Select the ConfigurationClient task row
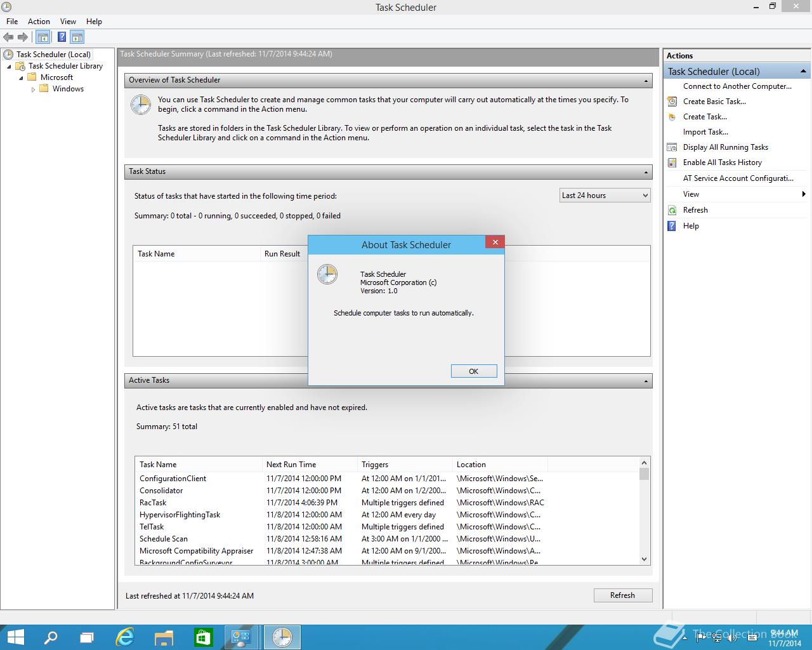The height and width of the screenshot is (650, 812). click(x=387, y=479)
